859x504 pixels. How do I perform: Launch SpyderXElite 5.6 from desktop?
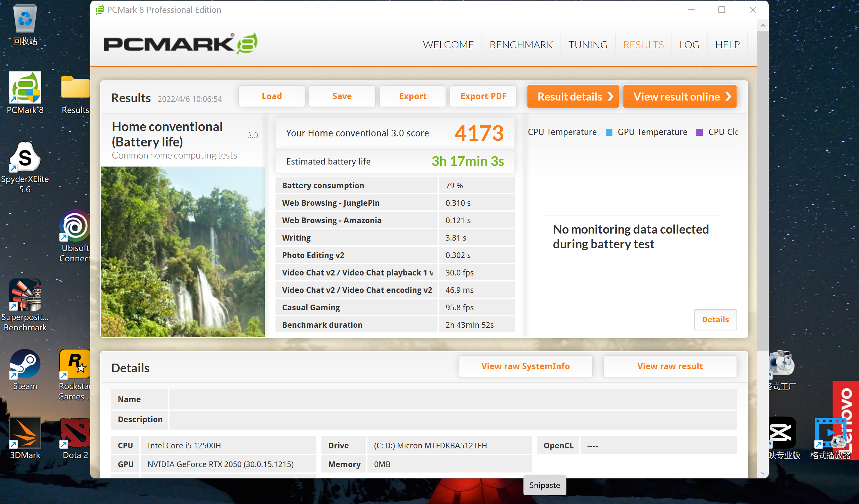pyautogui.click(x=25, y=157)
